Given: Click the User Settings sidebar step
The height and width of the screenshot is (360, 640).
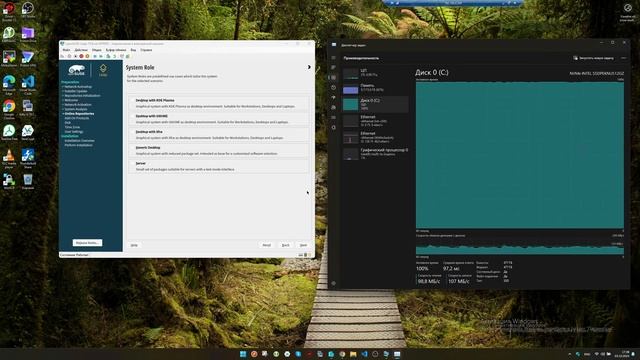Looking at the screenshot, I should pyautogui.click(x=73, y=131).
